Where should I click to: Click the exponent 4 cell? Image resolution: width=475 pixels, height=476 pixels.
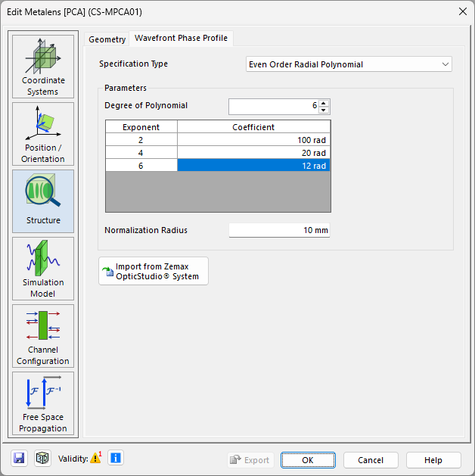pyautogui.click(x=141, y=153)
